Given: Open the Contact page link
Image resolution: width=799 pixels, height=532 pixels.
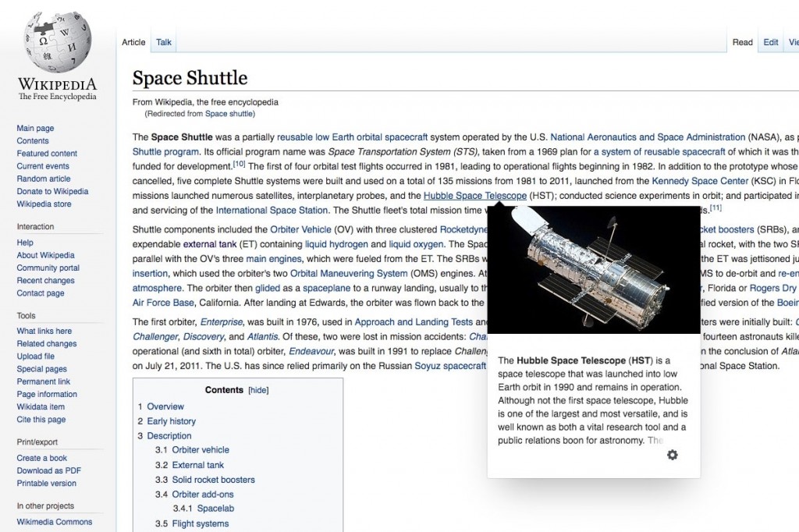Looking at the screenshot, I should coord(41,293).
